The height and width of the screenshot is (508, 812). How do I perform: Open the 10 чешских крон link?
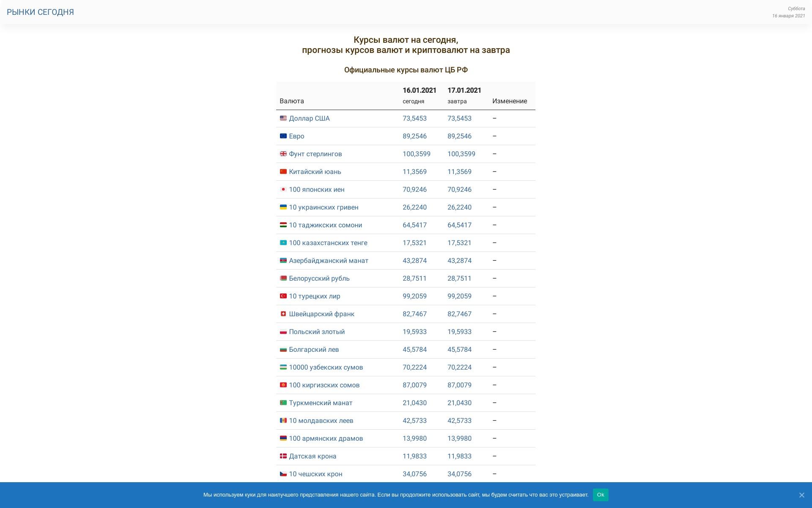click(315, 474)
